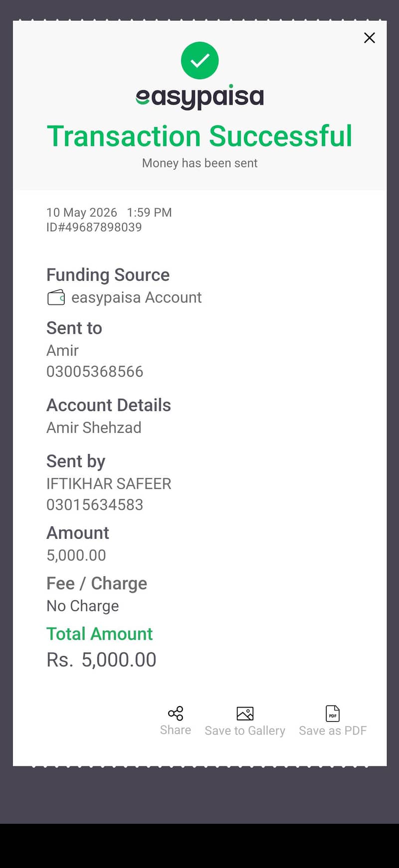
Task: Click the Amir Shehzad account name
Action: tap(94, 428)
